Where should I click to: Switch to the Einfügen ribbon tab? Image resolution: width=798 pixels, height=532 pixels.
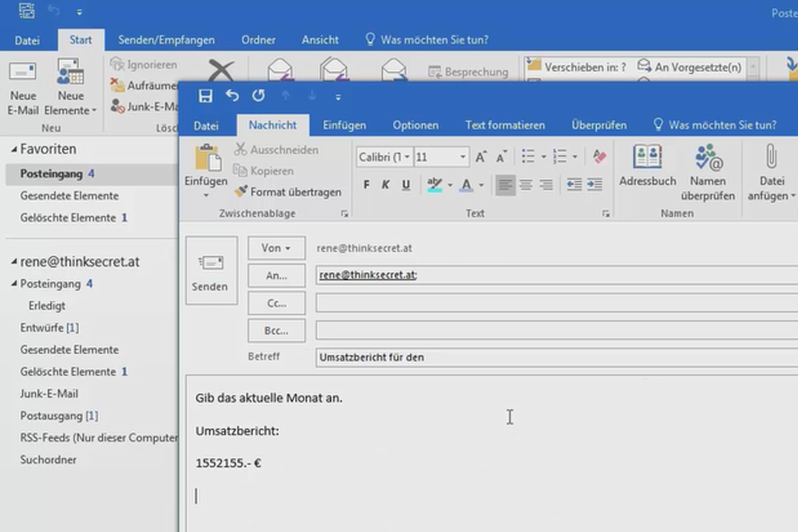tap(344, 124)
